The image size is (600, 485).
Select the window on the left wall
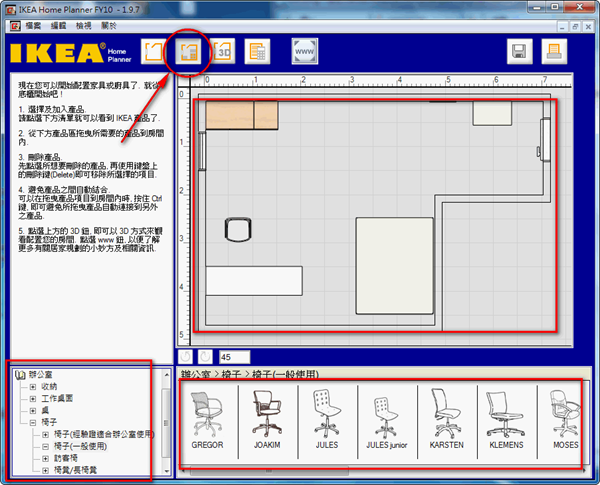coord(202,151)
